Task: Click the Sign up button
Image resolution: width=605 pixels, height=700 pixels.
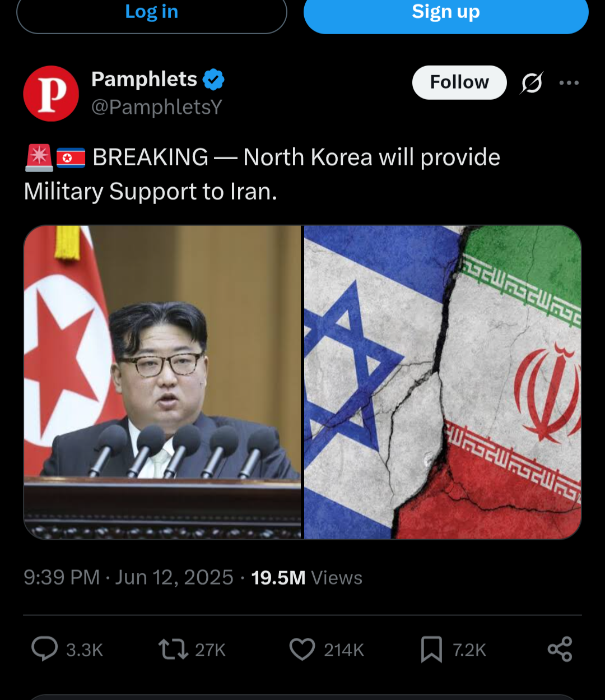Action: (x=446, y=12)
